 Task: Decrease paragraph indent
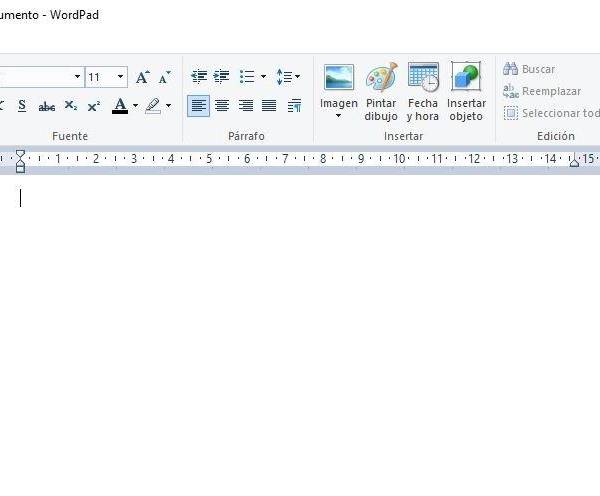point(199,77)
